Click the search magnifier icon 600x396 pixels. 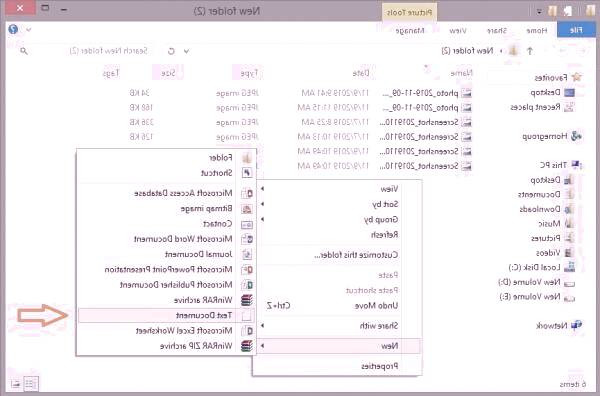pos(24,51)
